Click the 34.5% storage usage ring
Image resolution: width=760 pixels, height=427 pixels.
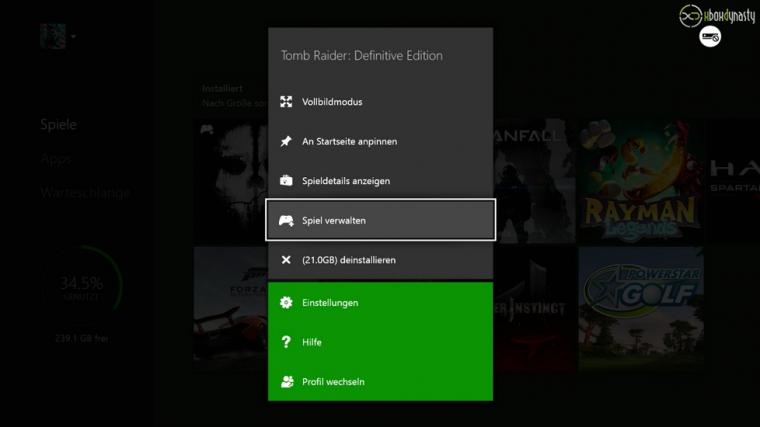coord(81,286)
